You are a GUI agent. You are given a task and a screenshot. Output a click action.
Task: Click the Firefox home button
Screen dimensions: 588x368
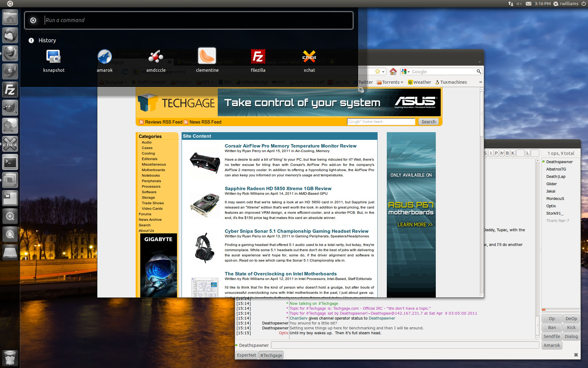click(393, 71)
